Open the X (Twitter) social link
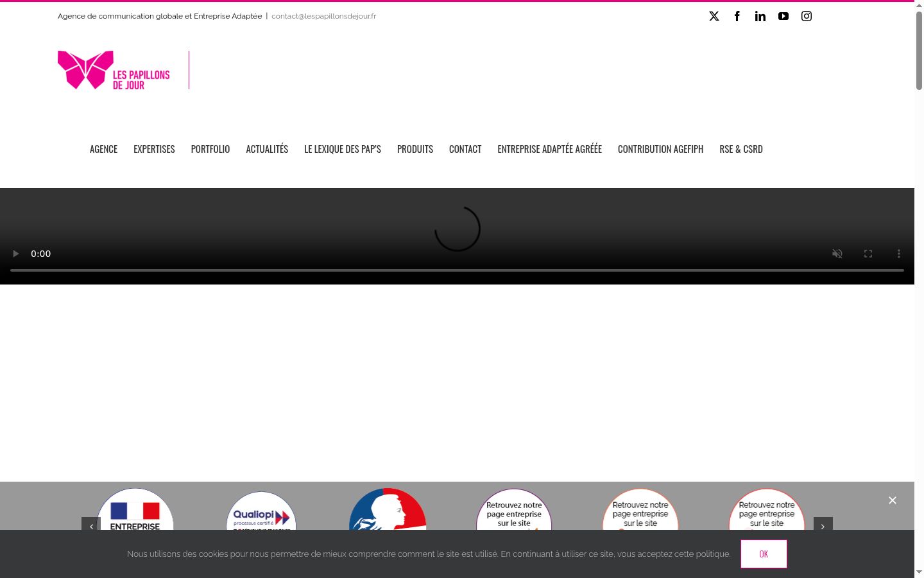 714,16
